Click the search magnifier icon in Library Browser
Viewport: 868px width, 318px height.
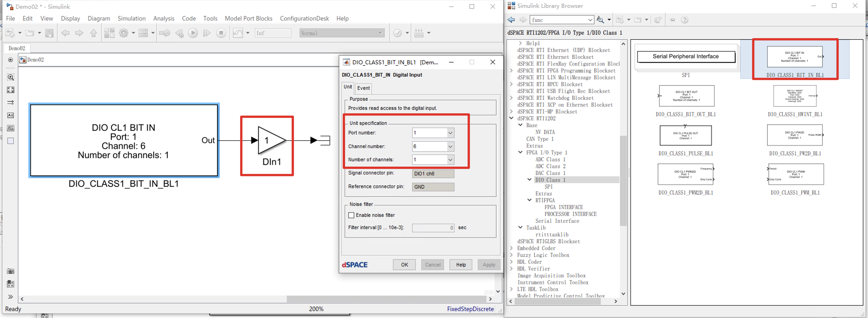click(600, 20)
